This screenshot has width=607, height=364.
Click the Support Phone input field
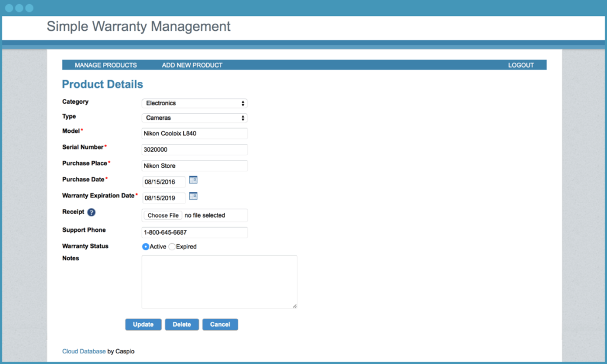point(194,233)
